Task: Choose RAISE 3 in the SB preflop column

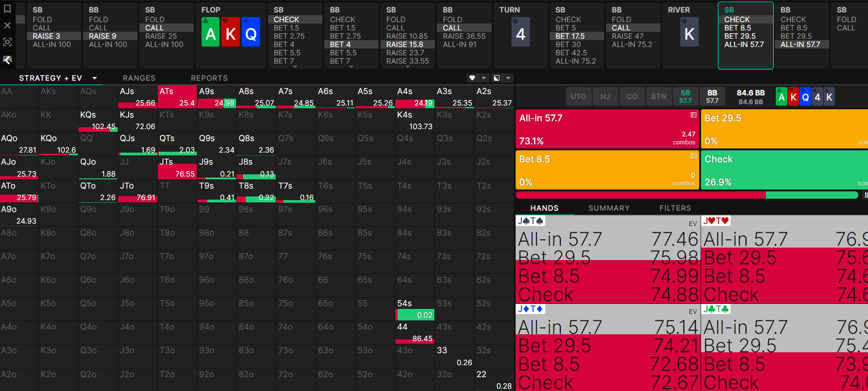Action: coord(54,36)
